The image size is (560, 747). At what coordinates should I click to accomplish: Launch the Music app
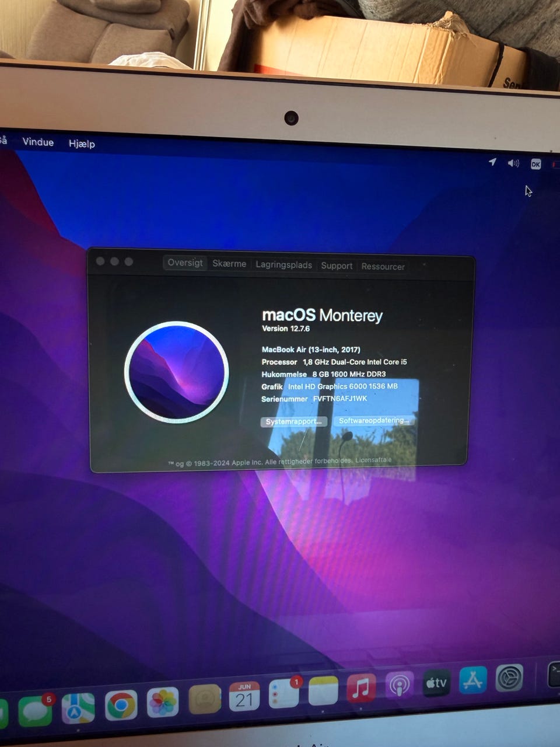pos(362,688)
